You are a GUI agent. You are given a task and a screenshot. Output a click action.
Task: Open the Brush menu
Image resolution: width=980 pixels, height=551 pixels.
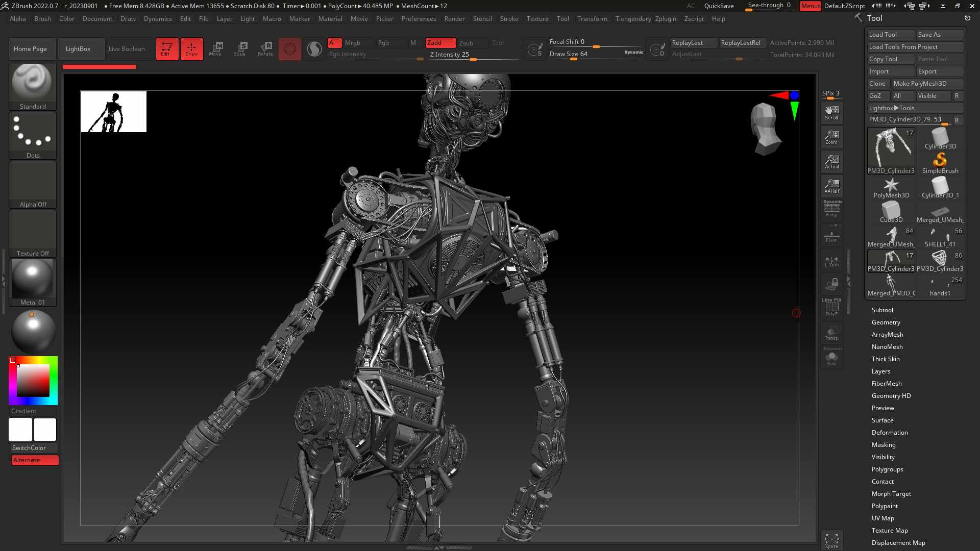pyautogui.click(x=42, y=19)
